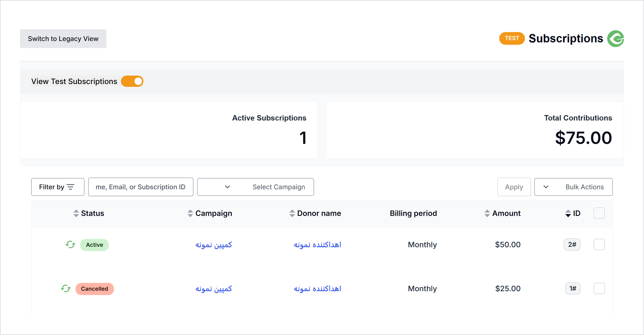Click the 2# subscription ID badge
Image resolution: width=644 pixels, height=335 pixels.
coord(572,244)
